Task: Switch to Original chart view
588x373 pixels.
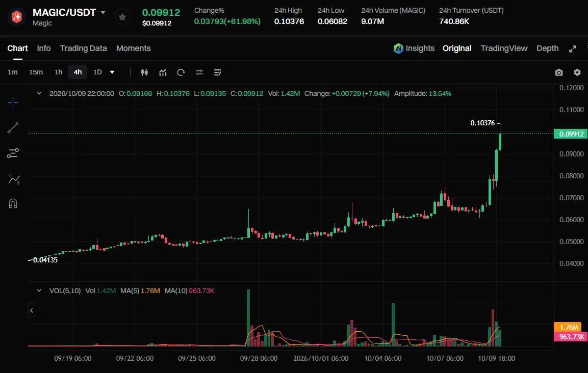Action: coord(457,48)
